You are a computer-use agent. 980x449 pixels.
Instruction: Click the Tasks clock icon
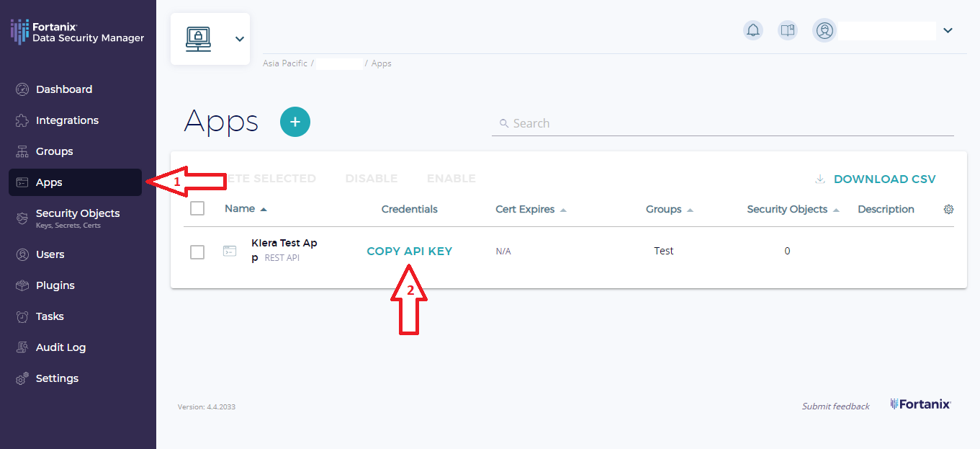[x=22, y=316]
